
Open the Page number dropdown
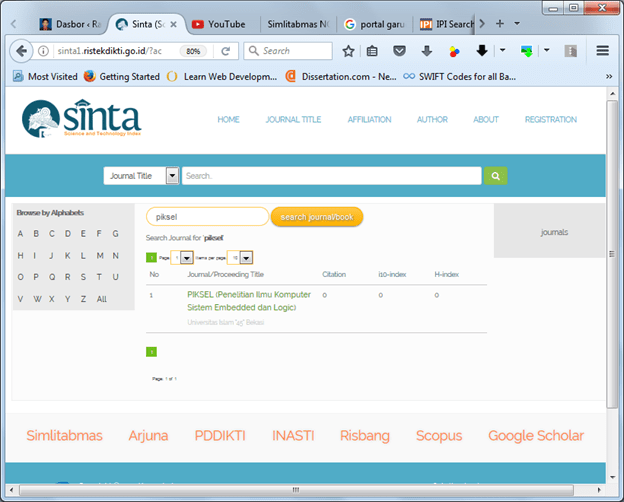click(187, 258)
